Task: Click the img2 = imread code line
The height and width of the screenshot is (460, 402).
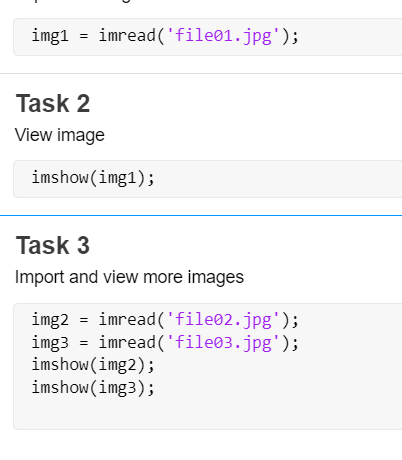Action: coord(165,320)
